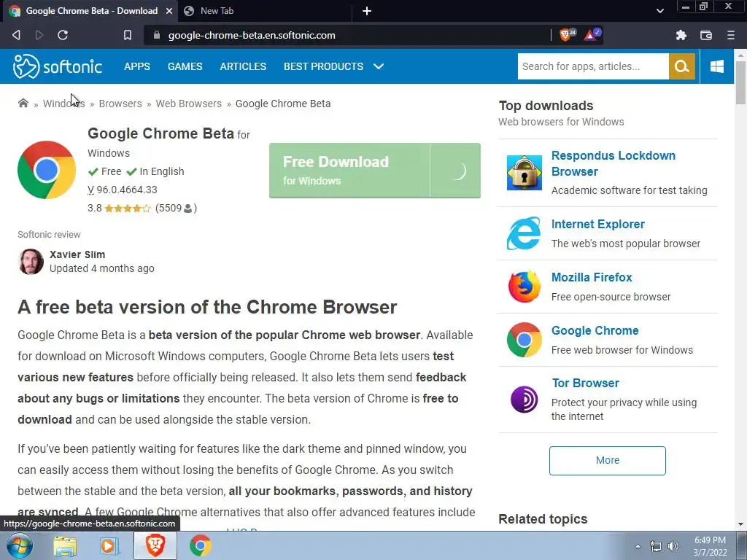
Task: Open the GAMES menu
Action: pyautogui.click(x=185, y=66)
